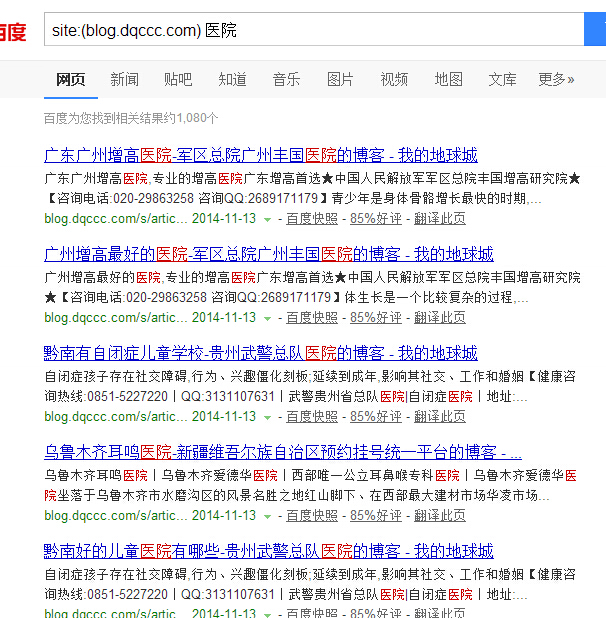This screenshot has width=606, height=618.
Task: Expand dropdown arrow in 黔南有自闭症儿童学校 result
Action: point(268,417)
